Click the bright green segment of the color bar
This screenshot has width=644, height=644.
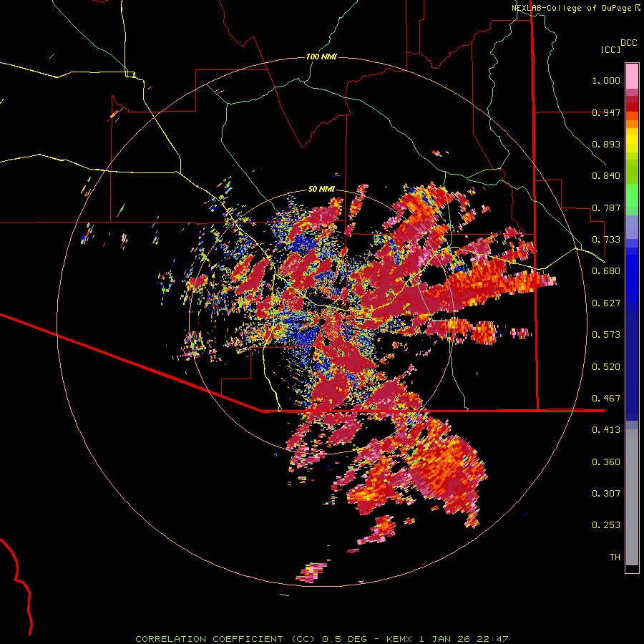632,195
